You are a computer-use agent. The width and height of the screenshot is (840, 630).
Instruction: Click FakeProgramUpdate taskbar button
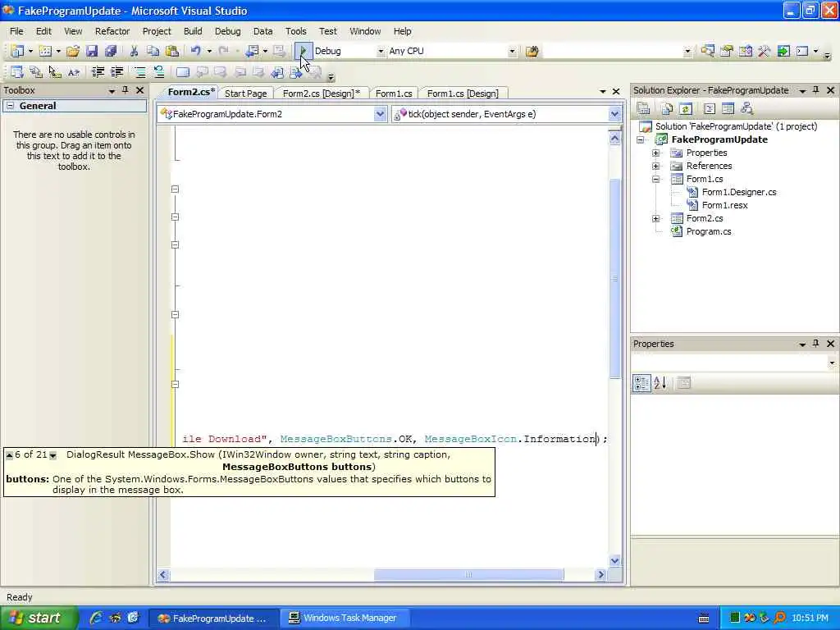pyautogui.click(x=214, y=618)
